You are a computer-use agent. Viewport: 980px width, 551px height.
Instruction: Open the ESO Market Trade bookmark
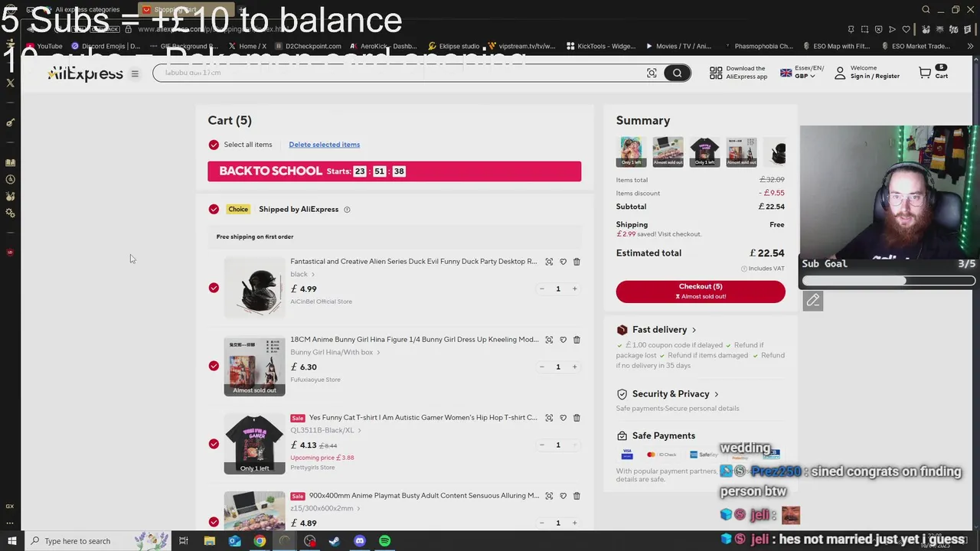916,46
